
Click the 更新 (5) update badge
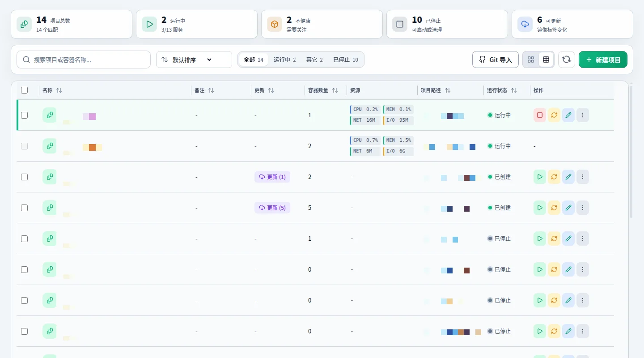tap(272, 208)
